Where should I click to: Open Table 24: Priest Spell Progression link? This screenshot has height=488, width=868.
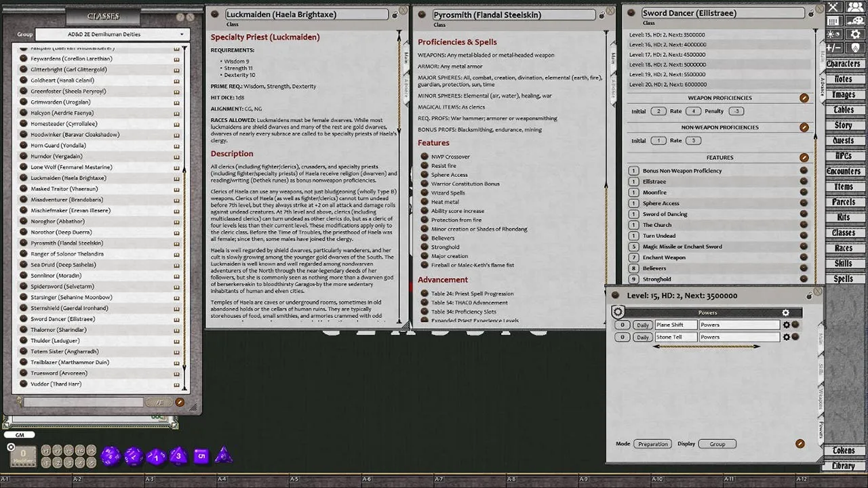click(x=472, y=293)
